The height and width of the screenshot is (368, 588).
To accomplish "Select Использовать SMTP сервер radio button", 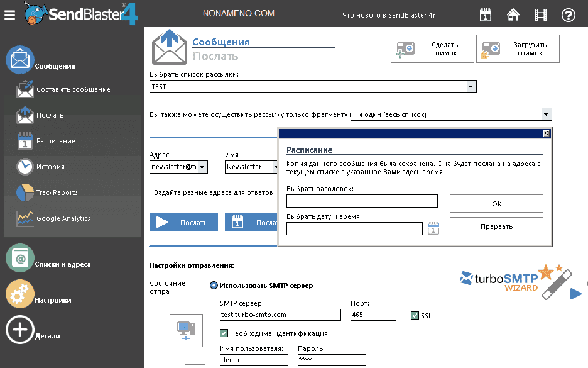I will [x=214, y=286].
